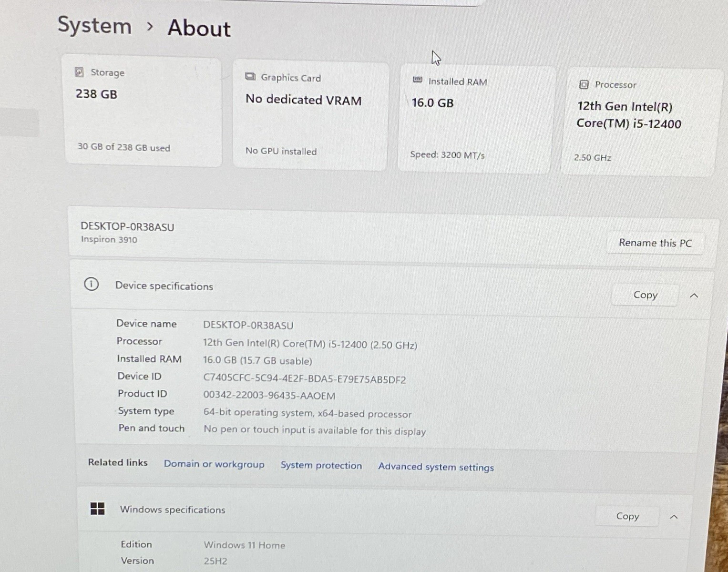This screenshot has height=572, width=728.
Task: Click the 'Device ID' label
Action: coord(140,376)
